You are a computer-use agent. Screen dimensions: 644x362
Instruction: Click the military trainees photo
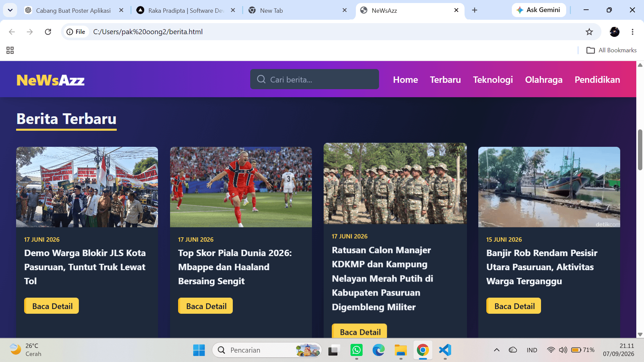click(x=395, y=183)
